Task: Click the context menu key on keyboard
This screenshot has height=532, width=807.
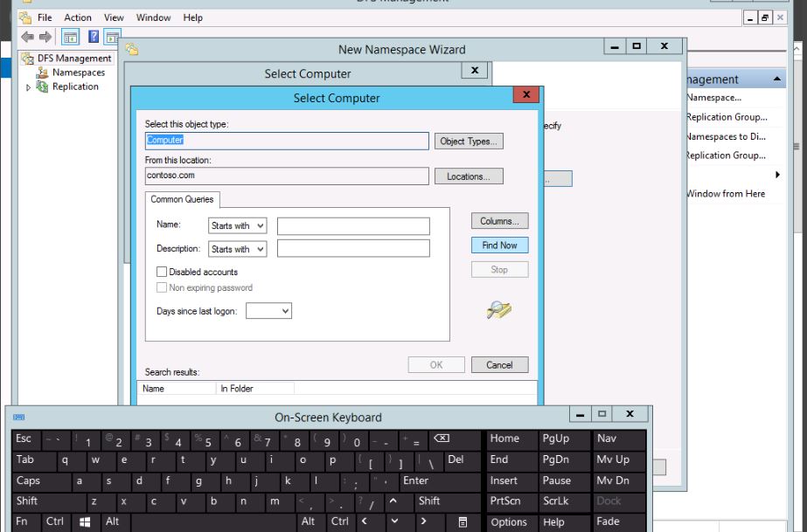Action: pyautogui.click(x=463, y=522)
